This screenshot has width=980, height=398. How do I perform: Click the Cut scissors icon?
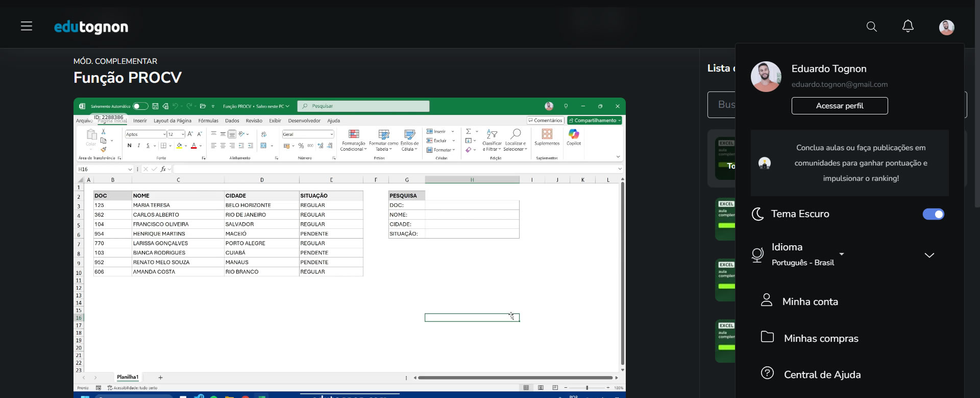point(104,132)
